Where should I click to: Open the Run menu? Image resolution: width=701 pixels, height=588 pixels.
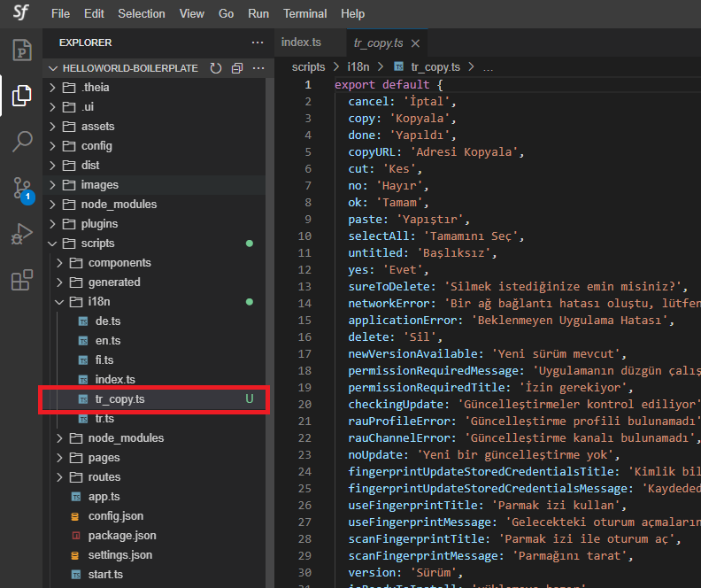[258, 14]
